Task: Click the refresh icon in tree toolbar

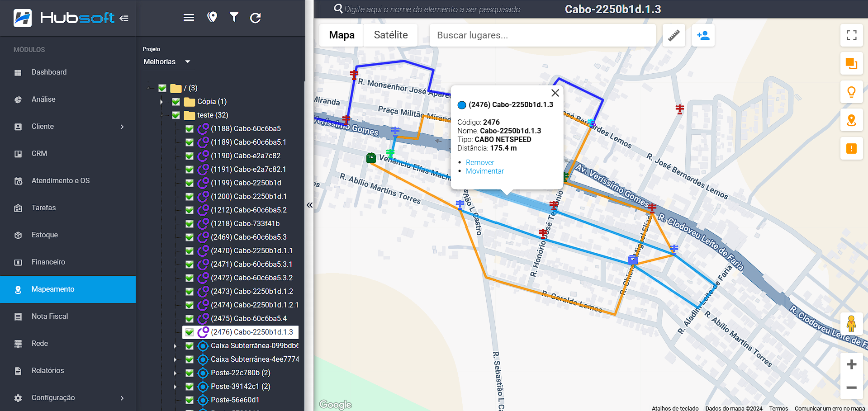Action: click(256, 18)
